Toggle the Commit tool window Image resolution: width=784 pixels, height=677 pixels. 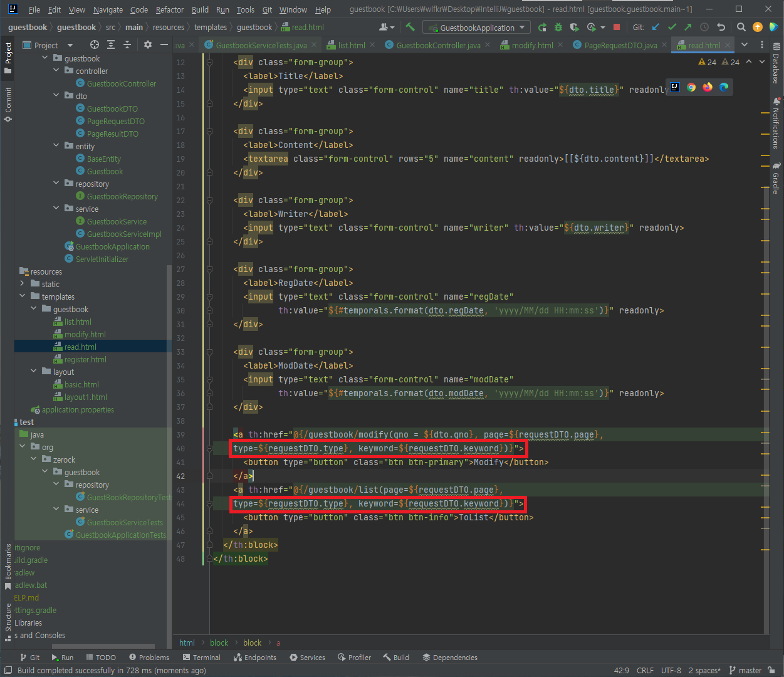coord(8,104)
